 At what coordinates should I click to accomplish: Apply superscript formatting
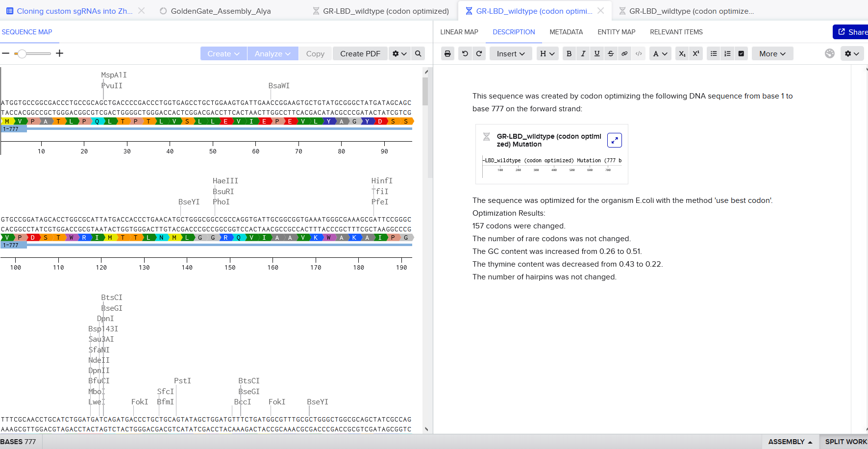point(696,54)
